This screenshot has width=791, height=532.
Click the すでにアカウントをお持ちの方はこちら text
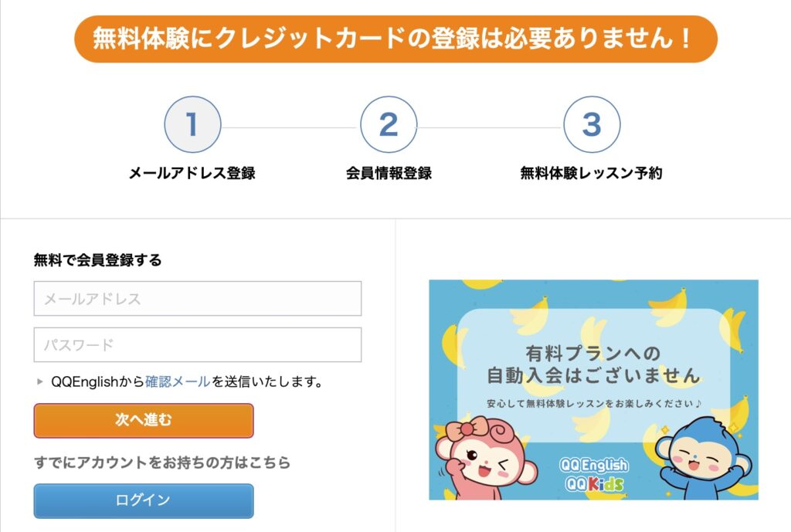pyautogui.click(x=162, y=463)
